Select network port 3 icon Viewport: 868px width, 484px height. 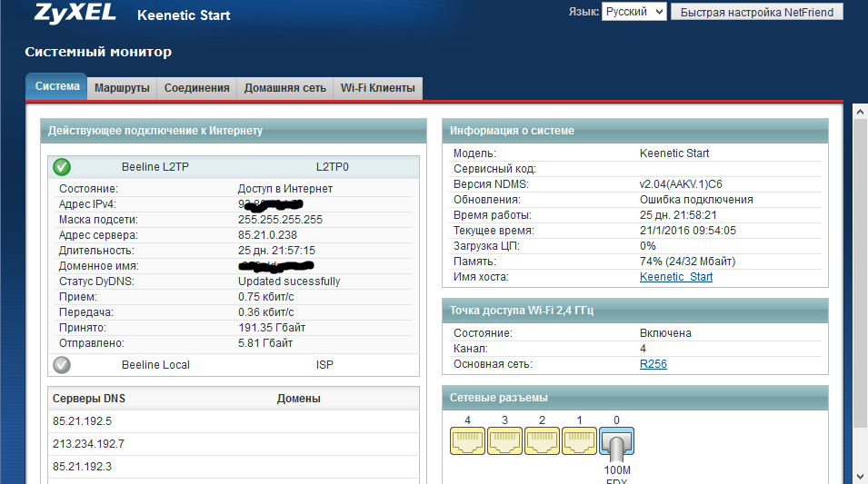pos(504,440)
